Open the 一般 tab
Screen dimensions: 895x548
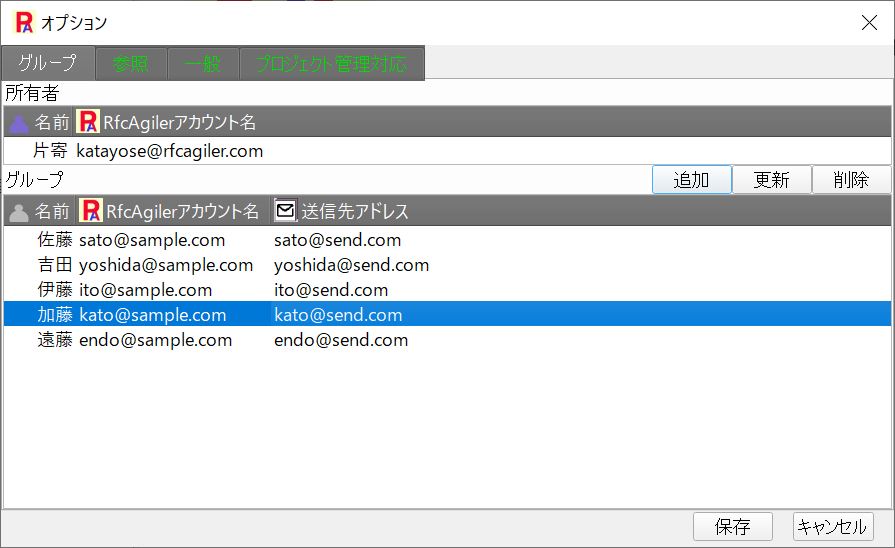203,64
